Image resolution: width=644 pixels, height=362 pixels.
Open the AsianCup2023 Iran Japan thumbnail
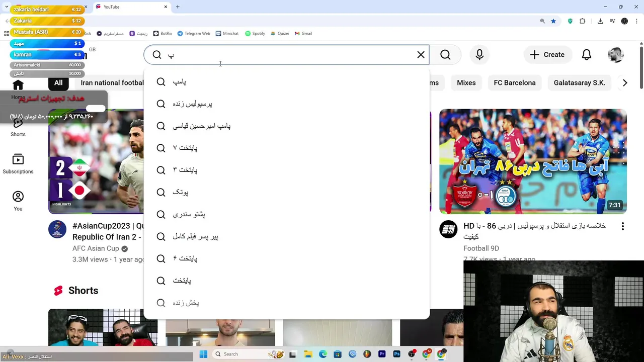[96, 161]
